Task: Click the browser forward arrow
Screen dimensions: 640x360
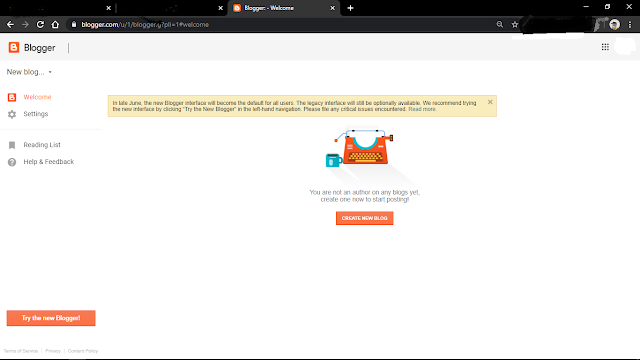Action: click(25, 24)
